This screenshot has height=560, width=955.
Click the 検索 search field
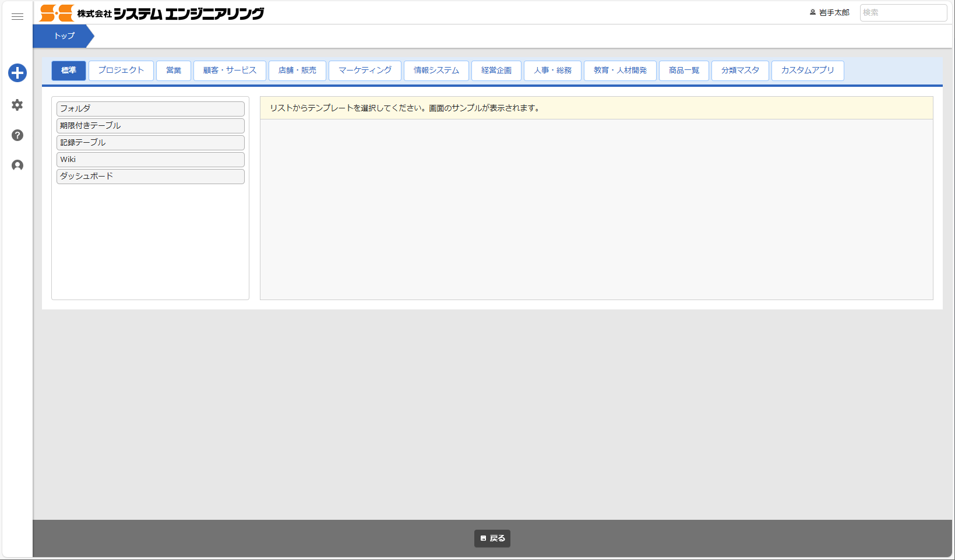(x=903, y=12)
